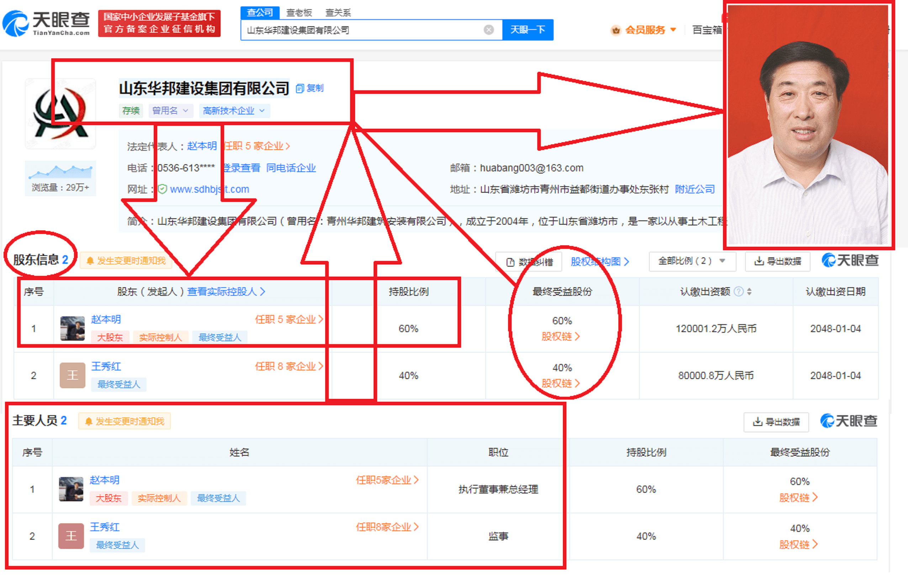
Task: Open the 股权结构图 link
Action: coord(600,261)
